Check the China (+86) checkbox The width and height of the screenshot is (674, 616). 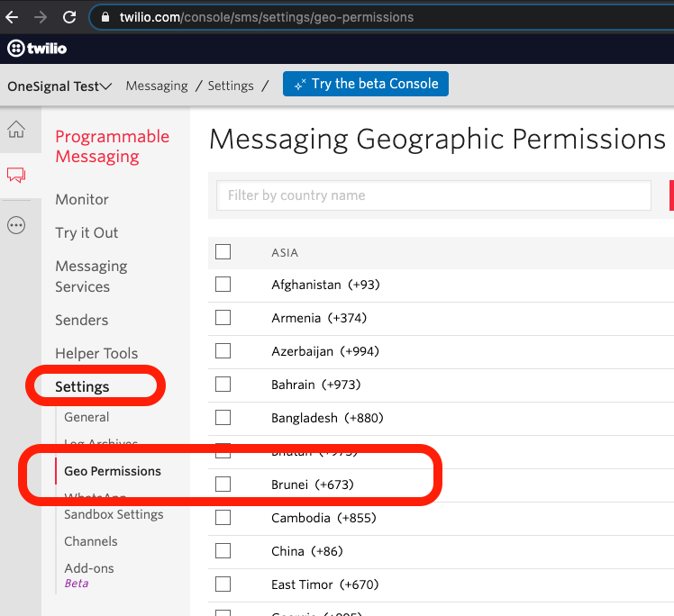tap(223, 550)
